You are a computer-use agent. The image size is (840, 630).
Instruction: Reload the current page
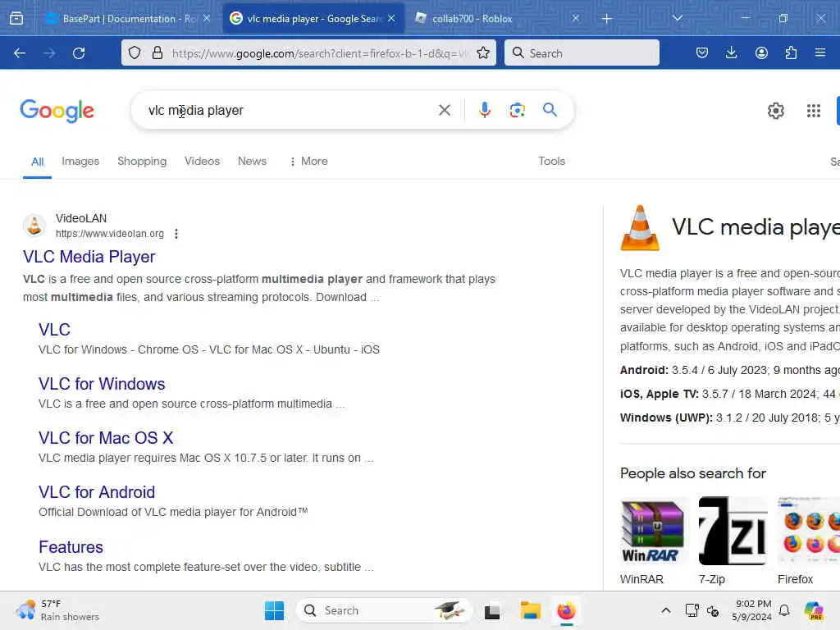point(79,53)
